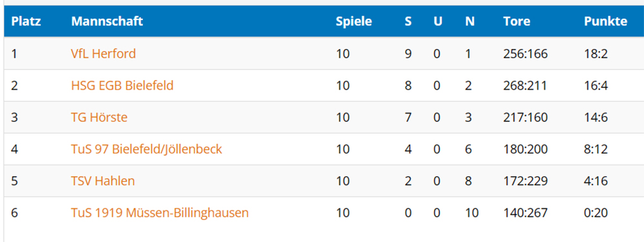Image resolution: width=644 pixels, height=242 pixels.
Task: Select the points value 8:12
Action: (596, 150)
